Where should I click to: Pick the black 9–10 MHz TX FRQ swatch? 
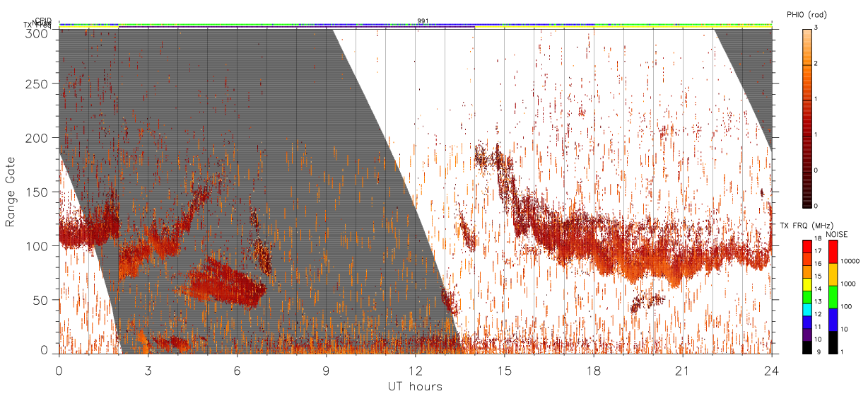[x=807, y=347]
